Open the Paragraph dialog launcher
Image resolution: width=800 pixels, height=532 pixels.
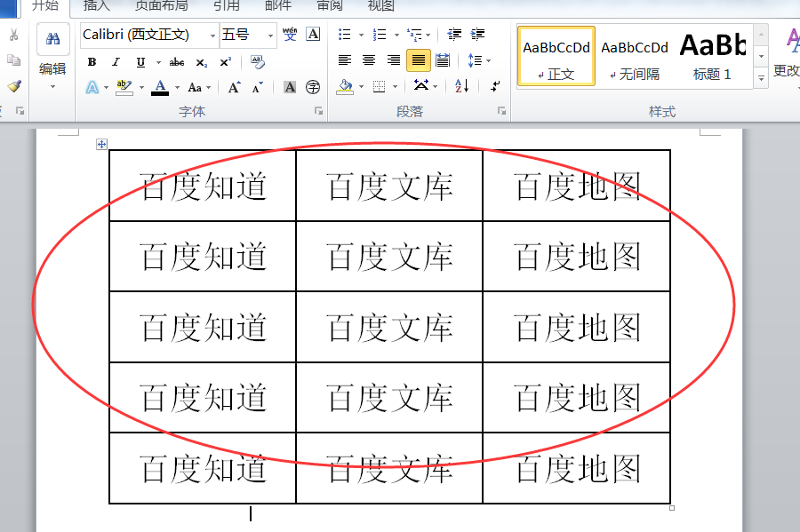[501, 111]
